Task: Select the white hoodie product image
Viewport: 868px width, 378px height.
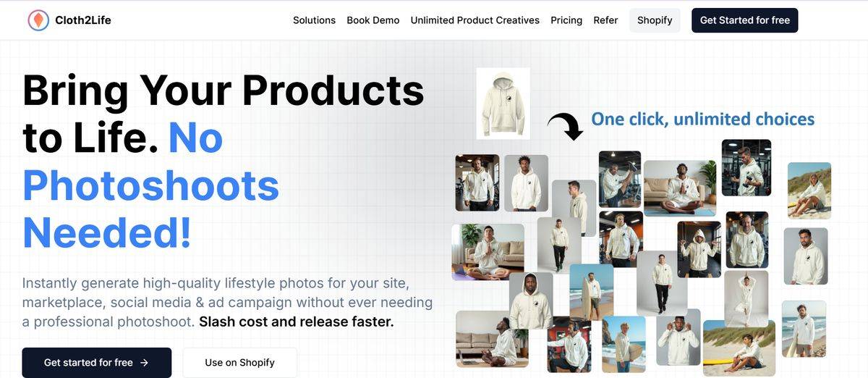Action: tap(503, 103)
